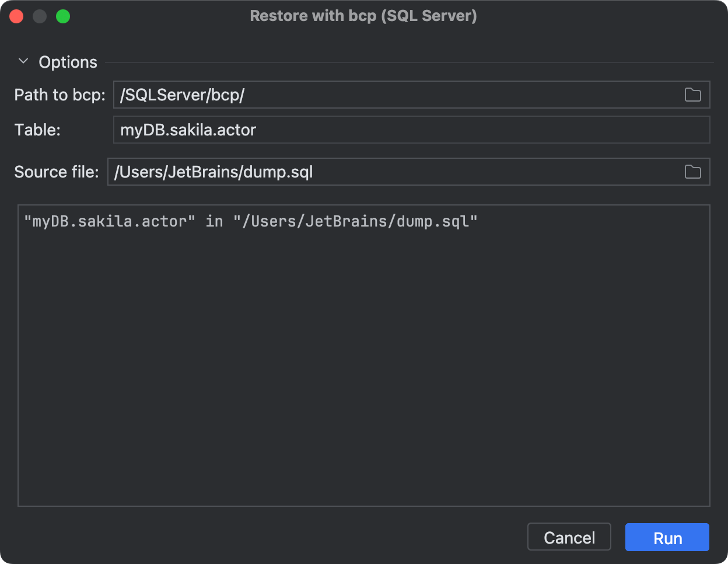Click the Source file label
728x564 pixels.
pos(55,172)
